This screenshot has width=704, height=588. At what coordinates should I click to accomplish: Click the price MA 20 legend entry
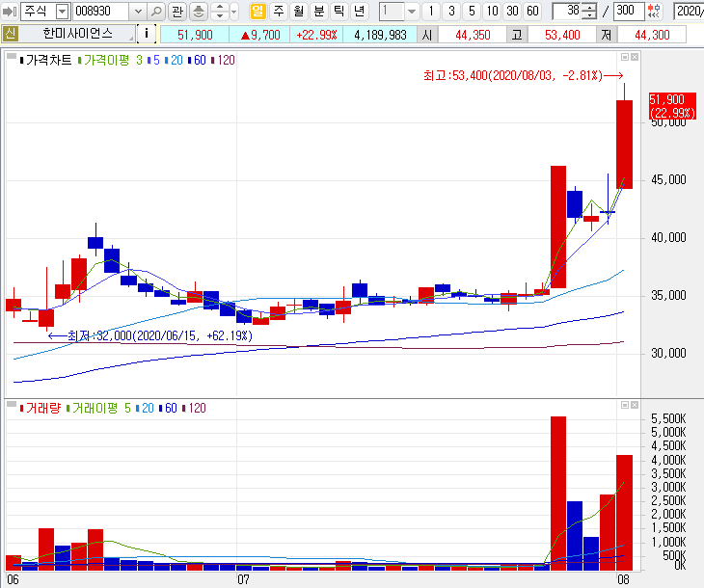(175, 60)
